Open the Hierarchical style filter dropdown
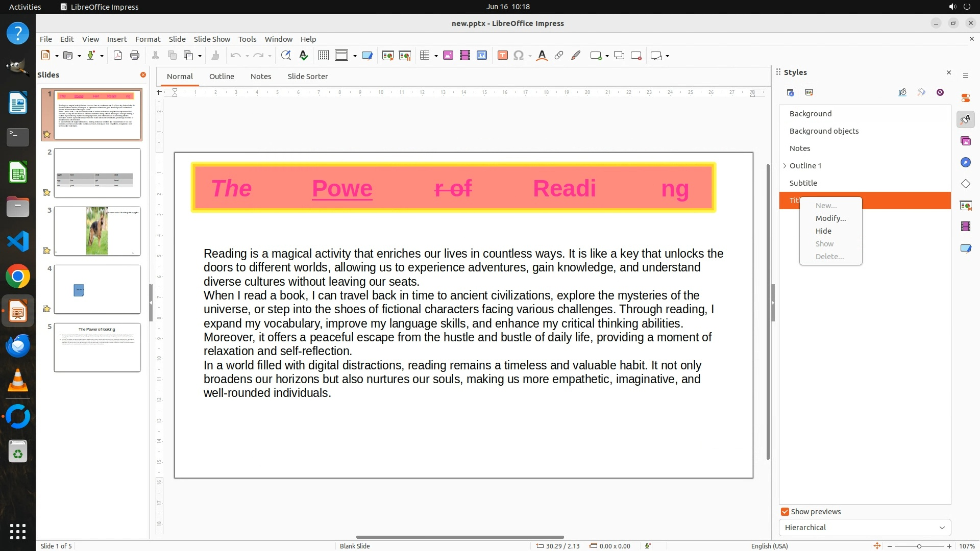 click(865, 528)
